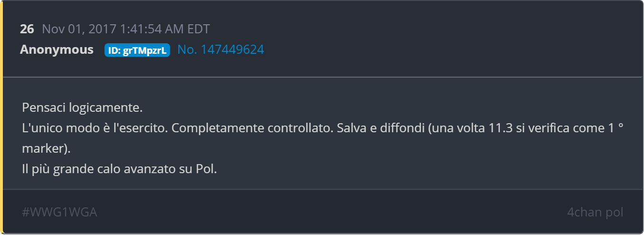Open the No. 147449624 link
This screenshot has width=644, height=235.
pyautogui.click(x=221, y=49)
